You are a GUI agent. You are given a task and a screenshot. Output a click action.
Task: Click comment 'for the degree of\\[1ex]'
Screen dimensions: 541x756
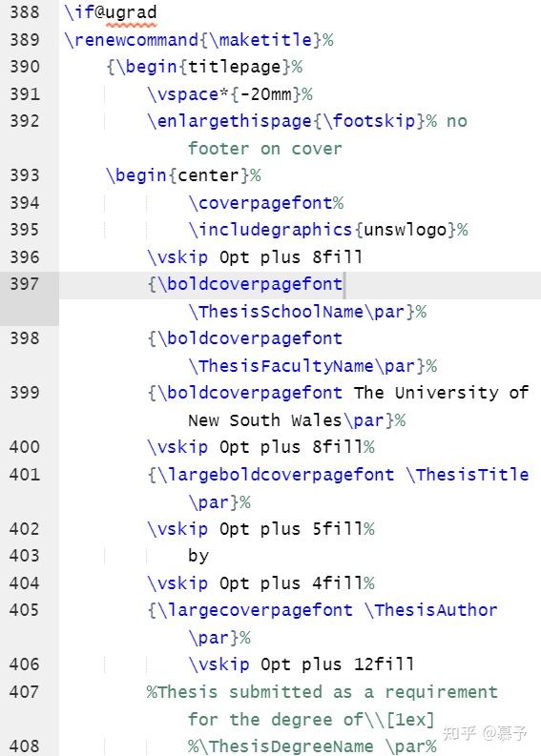point(311,720)
